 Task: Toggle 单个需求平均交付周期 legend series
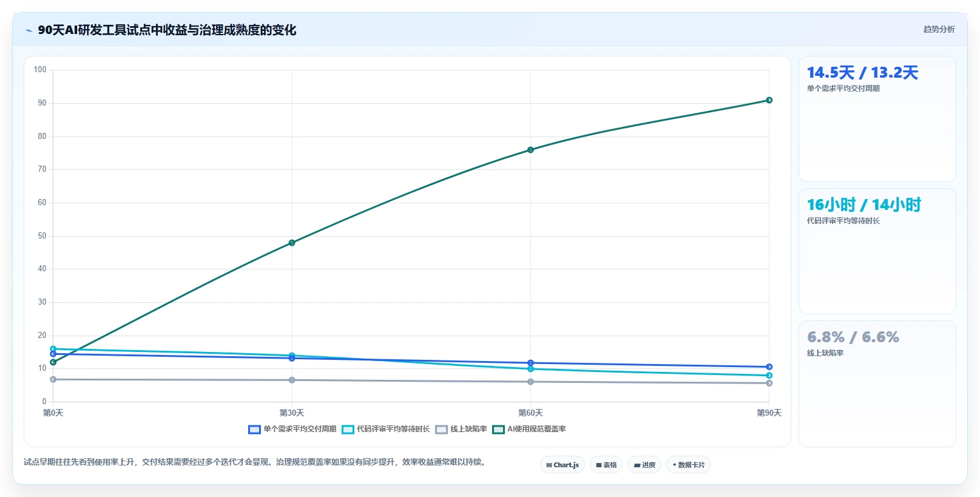point(292,429)
